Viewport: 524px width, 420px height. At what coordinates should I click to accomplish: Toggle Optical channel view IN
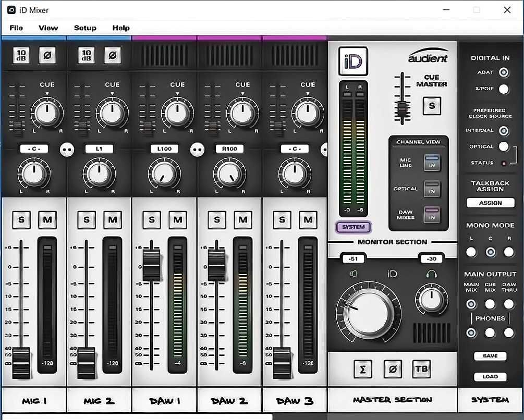pos(432,189)
